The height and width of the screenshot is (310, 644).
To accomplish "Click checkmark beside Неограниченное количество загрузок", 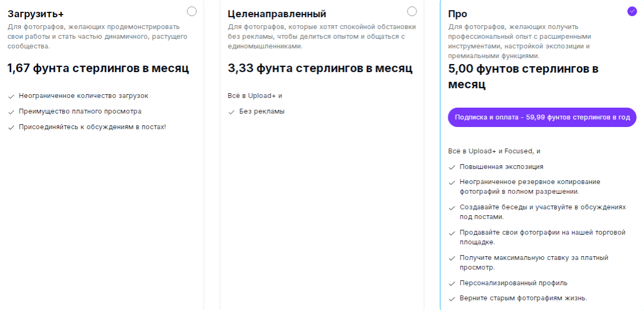I will pyautogui.click(x=11, y=96).
